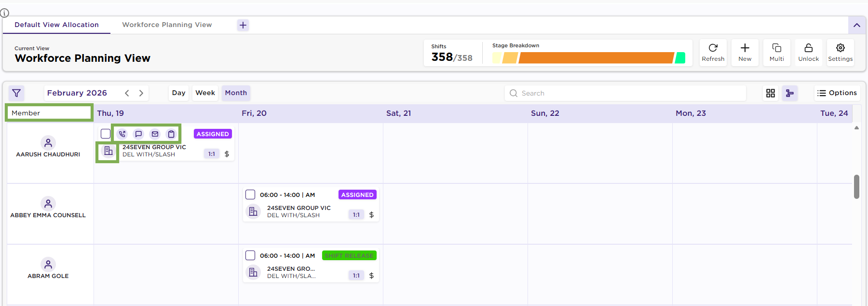
Task: Click the building icon on Aarush Chaudhuri's shift
Action: [108, 152]
